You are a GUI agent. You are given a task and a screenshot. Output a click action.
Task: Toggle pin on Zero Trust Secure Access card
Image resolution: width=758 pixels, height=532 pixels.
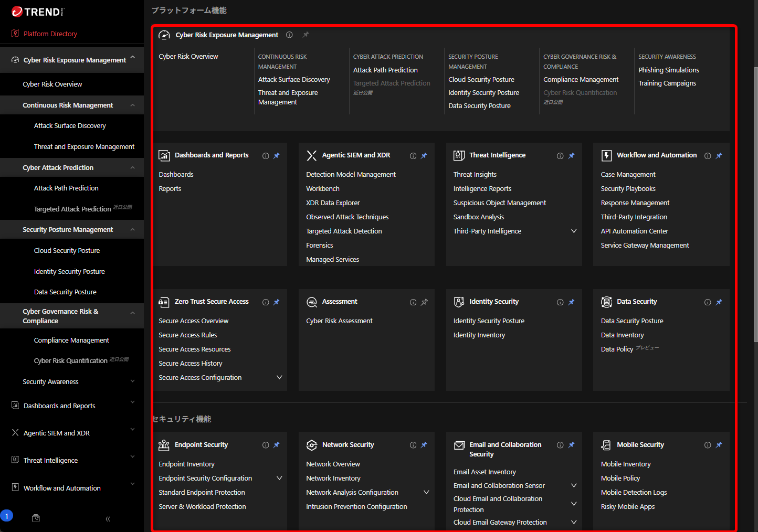pos(277,302)
